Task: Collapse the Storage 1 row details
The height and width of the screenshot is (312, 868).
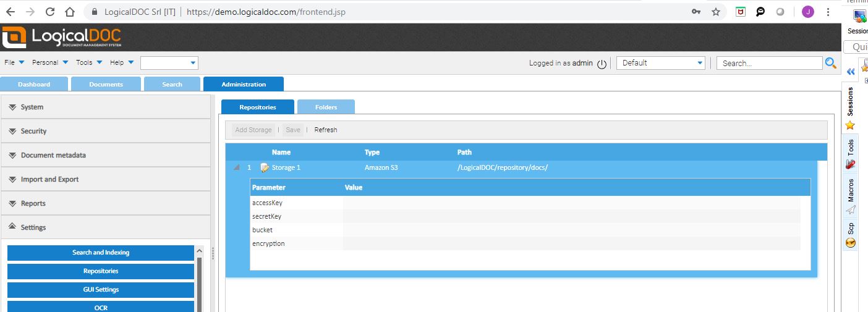Action: (x=236, y=167)
